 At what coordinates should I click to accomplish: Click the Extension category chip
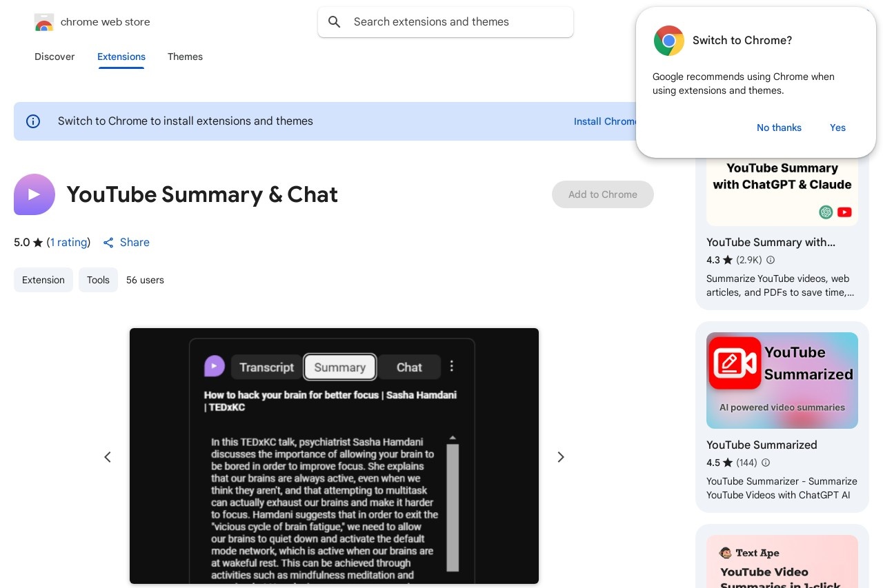[43, 280]
